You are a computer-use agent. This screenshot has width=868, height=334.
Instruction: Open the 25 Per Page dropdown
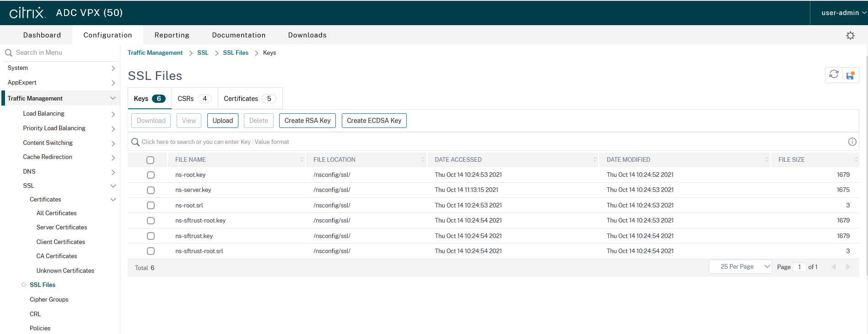click(x=740, y=267)
